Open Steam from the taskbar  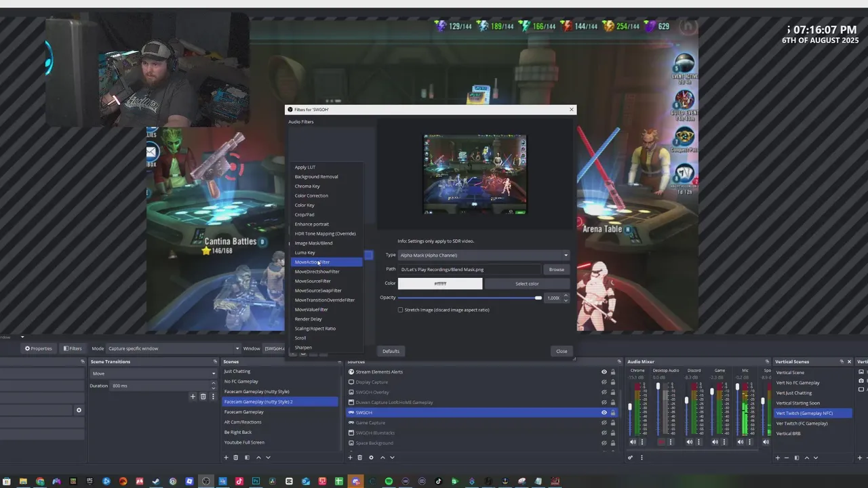(x=156, y=481)
